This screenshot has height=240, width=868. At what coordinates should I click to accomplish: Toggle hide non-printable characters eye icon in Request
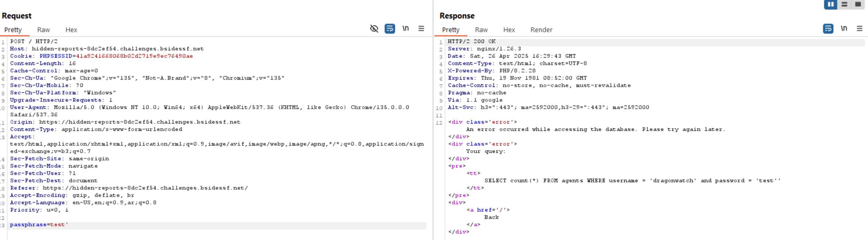click(x=374, y=29)
